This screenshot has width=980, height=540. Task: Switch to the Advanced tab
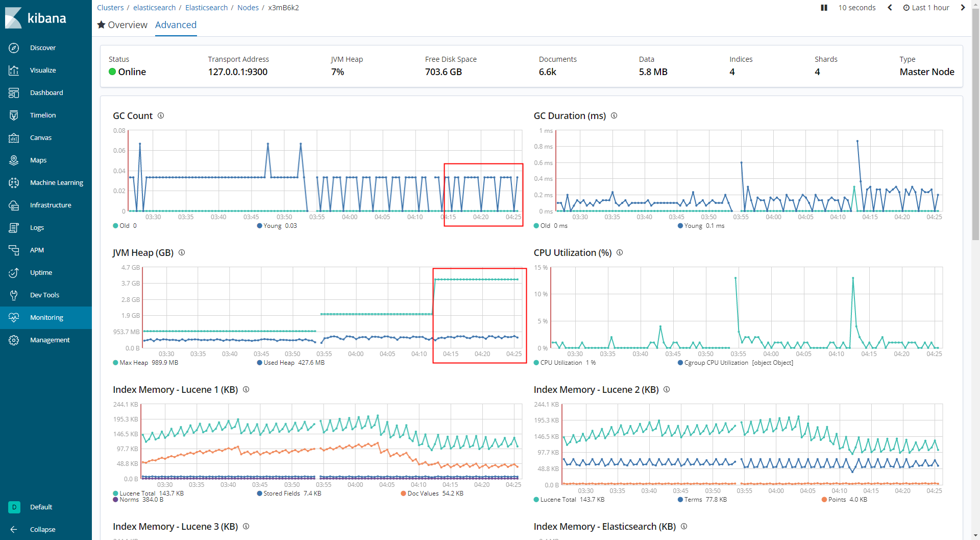coord(176,25)
